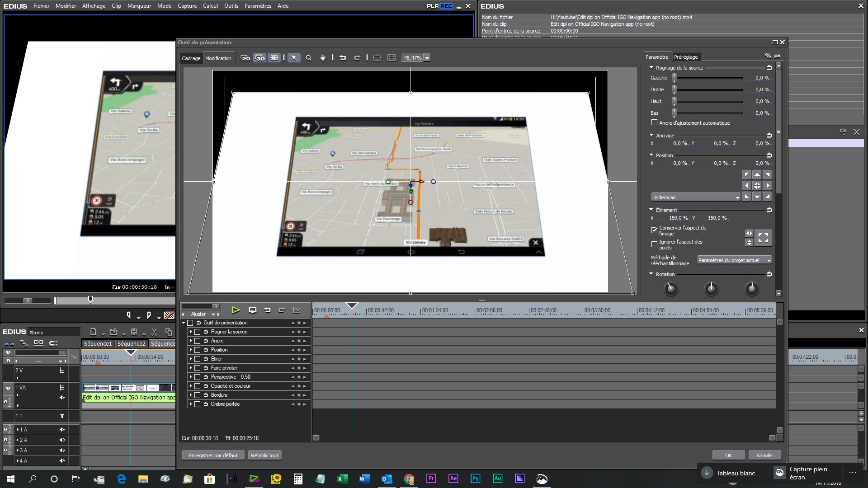Open the zoom percentage dropdown 45,47%
The width and height of the screenshot is (868, 488).
pyautogui.click(x=427, y=58)
